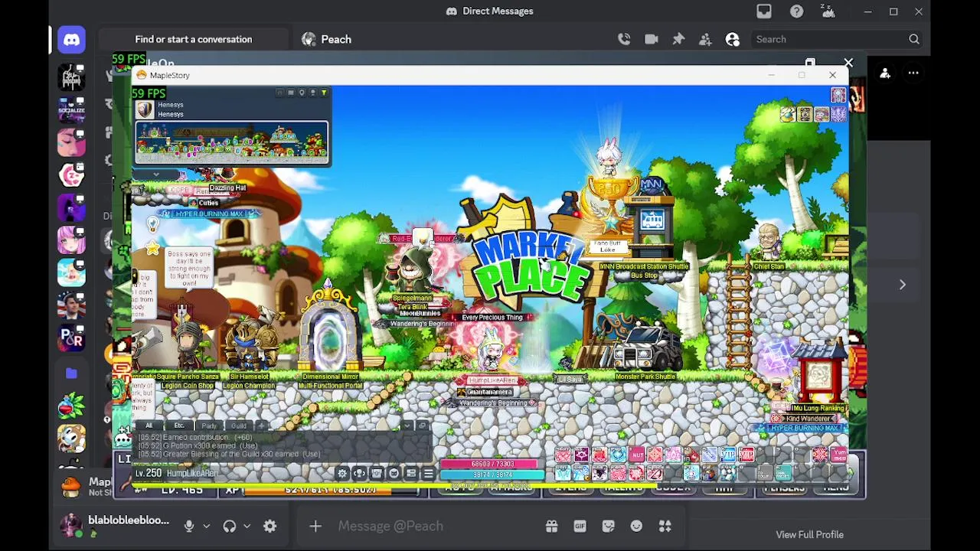The width and height of the screenshot is (980, 551).
Task: Click the minimap location pin icon
Action: (x=302, y=93)
